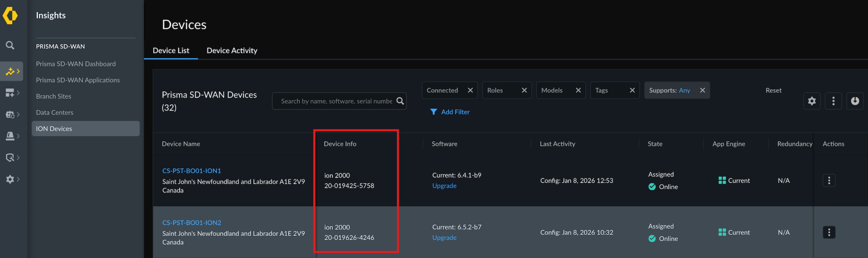Viewport: 868px width, 258px height.
Task: Click the Redundancy column header
Action: [x=795, y=144]
